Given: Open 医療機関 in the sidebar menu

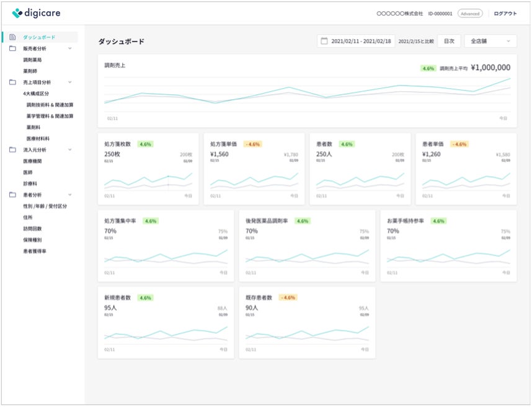Looking at the screenshot, I should click(32, 161).
